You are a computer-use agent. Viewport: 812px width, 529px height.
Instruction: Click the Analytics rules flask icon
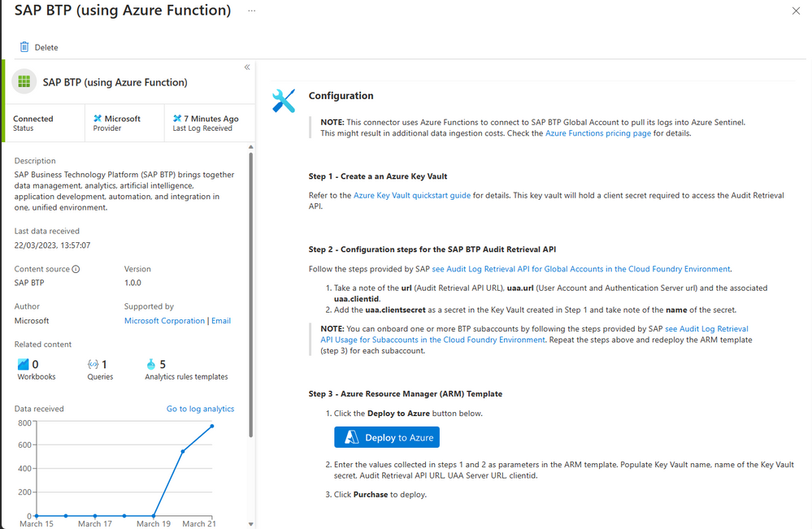coord(150,364)
